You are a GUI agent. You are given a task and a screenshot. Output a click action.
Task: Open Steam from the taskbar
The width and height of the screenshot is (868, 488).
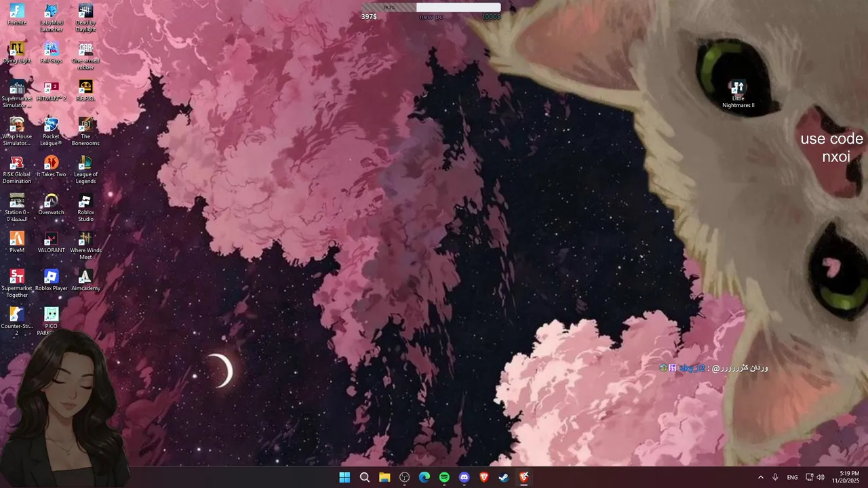coord(504,477)
